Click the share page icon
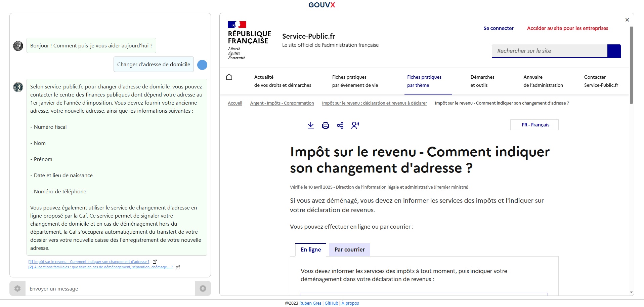This screenshot has height=307, width=644. point(340,125)
